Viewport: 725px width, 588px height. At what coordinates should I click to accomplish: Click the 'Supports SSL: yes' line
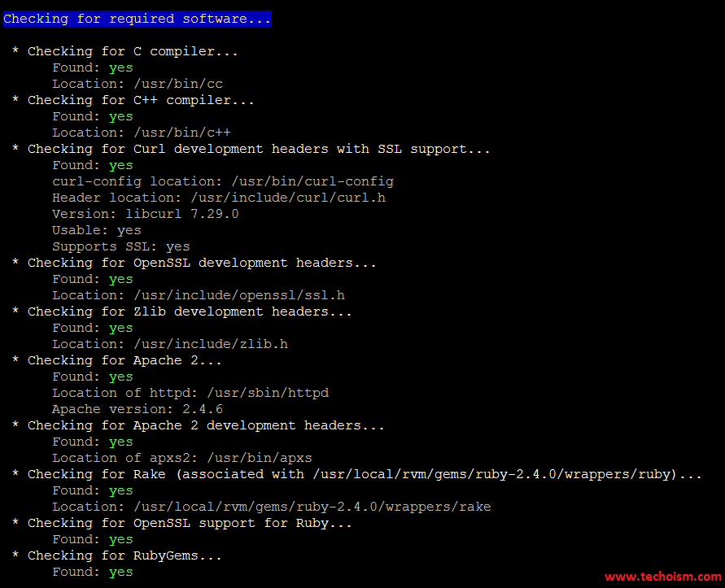(121, 246)
